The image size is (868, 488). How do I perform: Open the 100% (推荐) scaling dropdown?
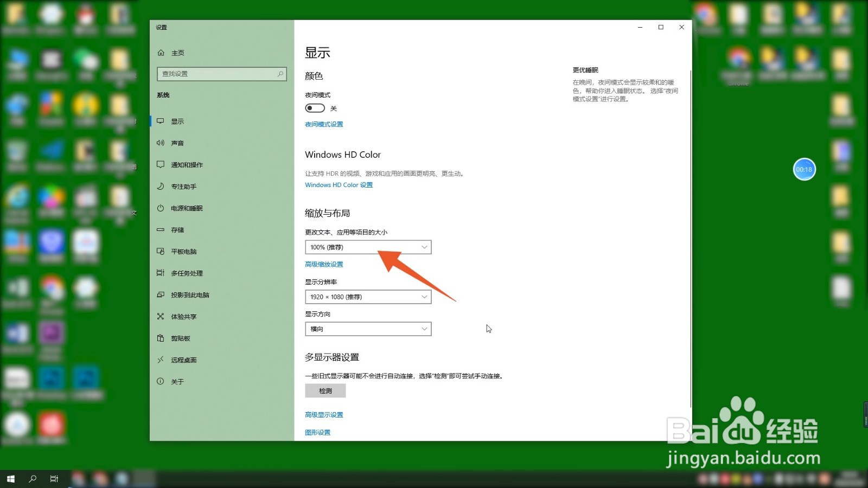tap(368, 247)
